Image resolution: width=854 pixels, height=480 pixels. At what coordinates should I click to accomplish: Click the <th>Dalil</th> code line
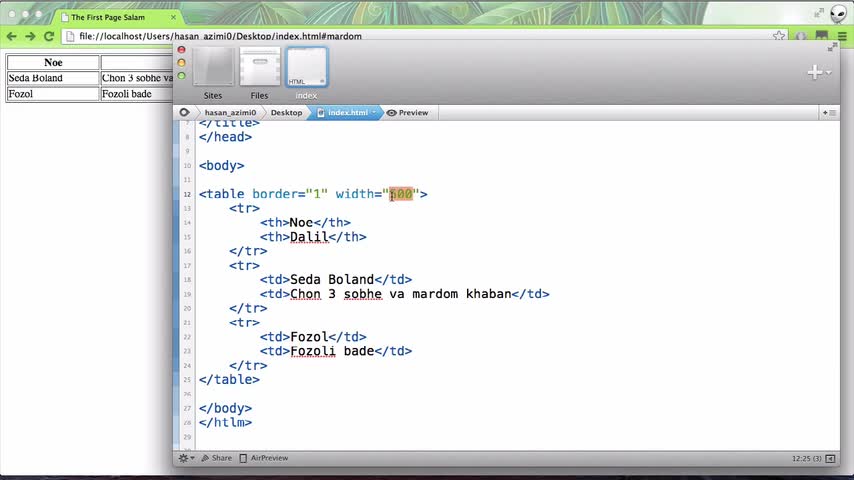313,237
